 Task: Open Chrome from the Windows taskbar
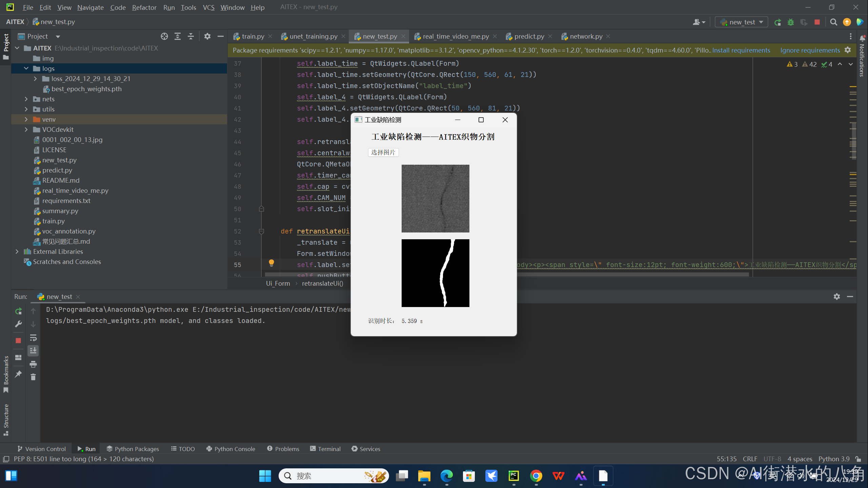pos(536,476)
